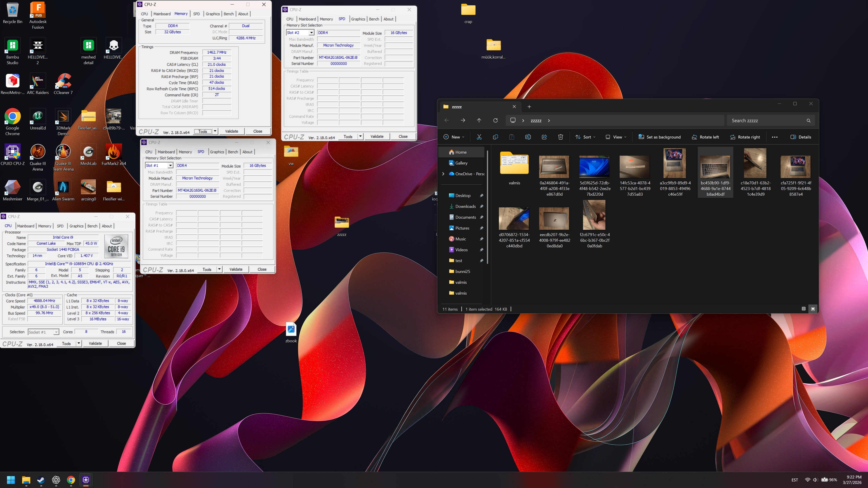Switch to large thumbnails view toggle
The height and width of the screenshot is (488, 868).
813,309
